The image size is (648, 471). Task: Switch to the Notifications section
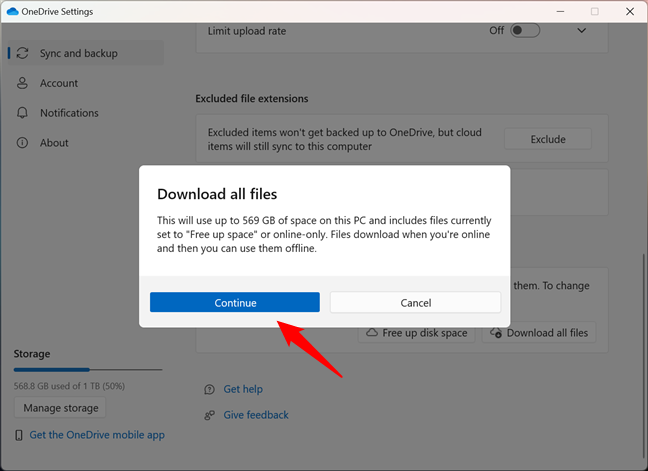[x=69, y=113]
